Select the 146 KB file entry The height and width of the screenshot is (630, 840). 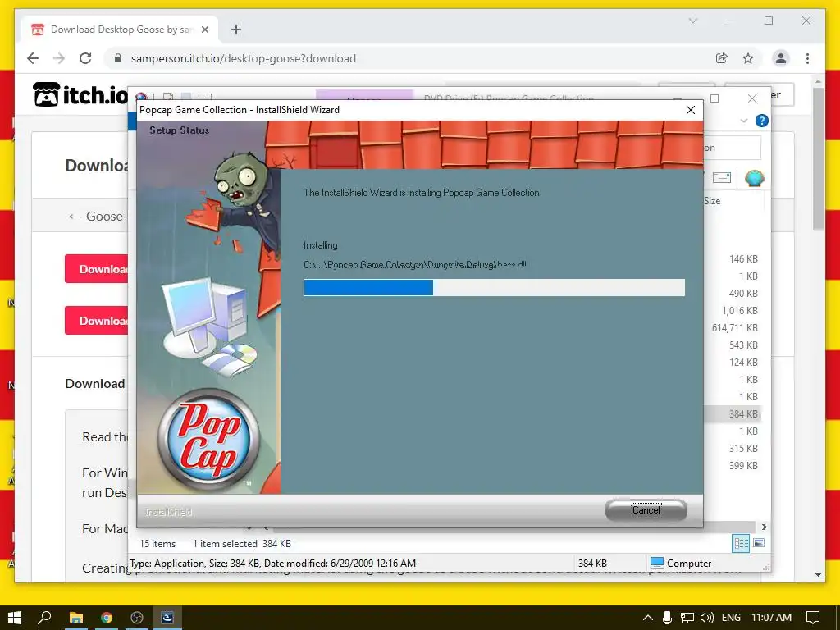(743, 259)
